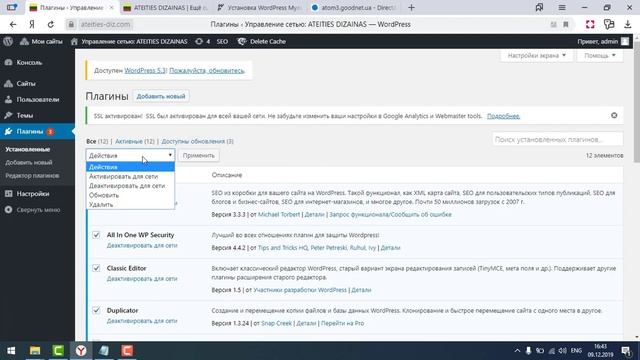
Task: Open Пользователи in sidebar
Action: (38, 99)
